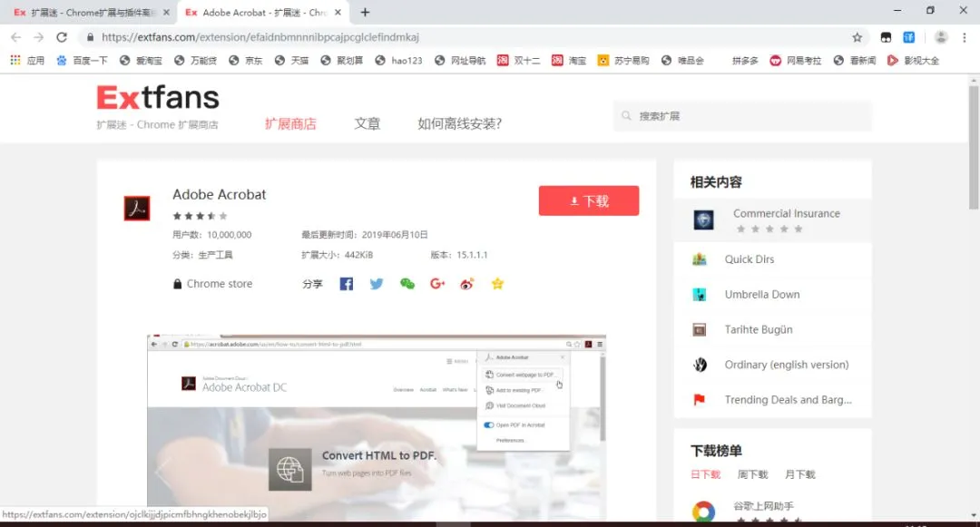Viewport: 980px width, 527px height.
Task: Open the Tarihte Bugün link
Action: click(x=758, y=329)
